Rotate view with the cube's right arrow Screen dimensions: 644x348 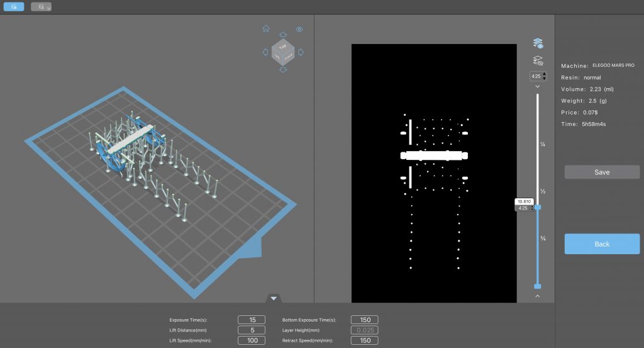[301, 52]
